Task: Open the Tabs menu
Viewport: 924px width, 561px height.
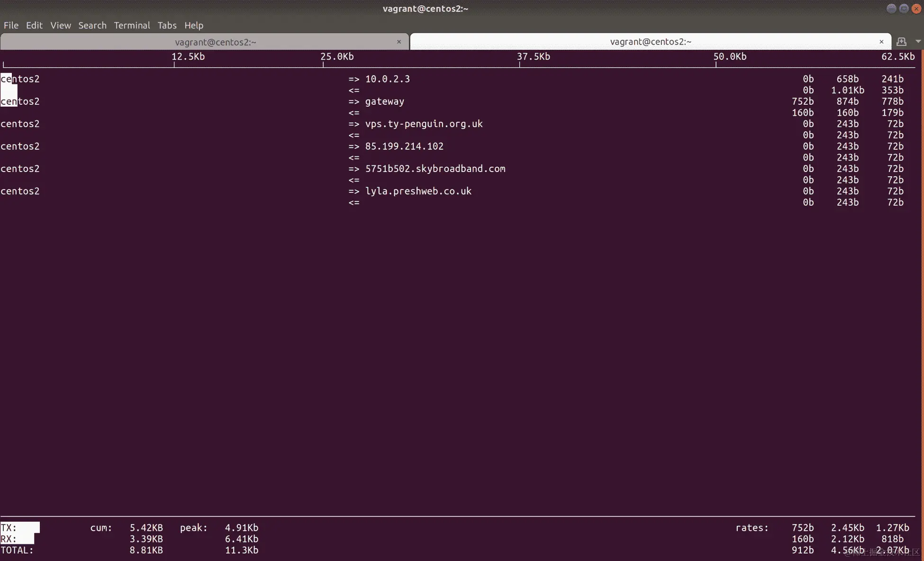Action: [x=167, y=25]
